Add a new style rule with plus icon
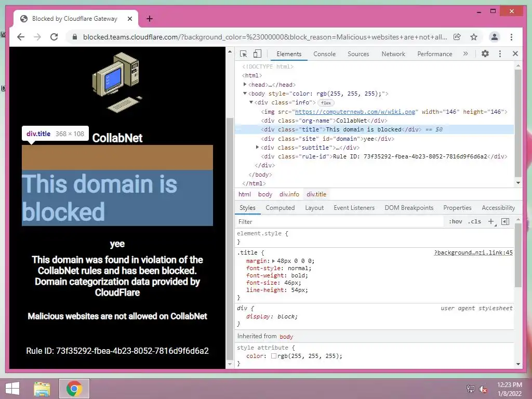Image resolution: width=532 pixels, height=399 pixels. [491, 221]
